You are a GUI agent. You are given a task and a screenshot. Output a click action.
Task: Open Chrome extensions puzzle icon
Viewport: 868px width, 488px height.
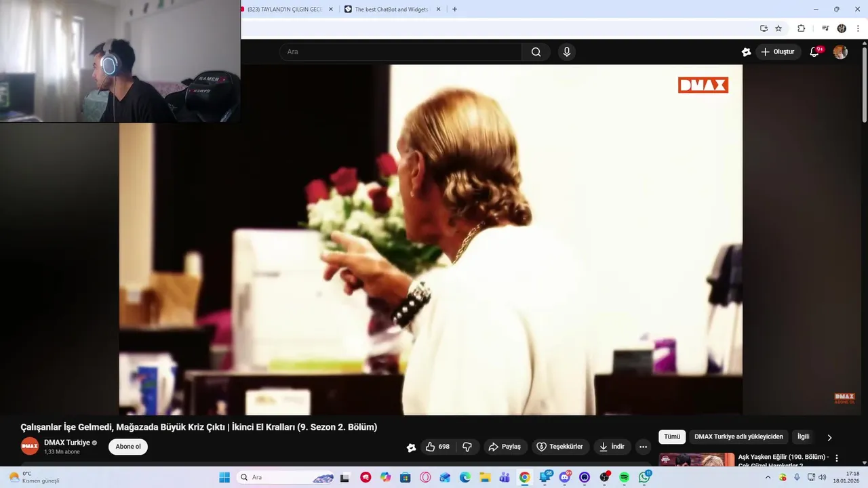[x=801, y=28]
